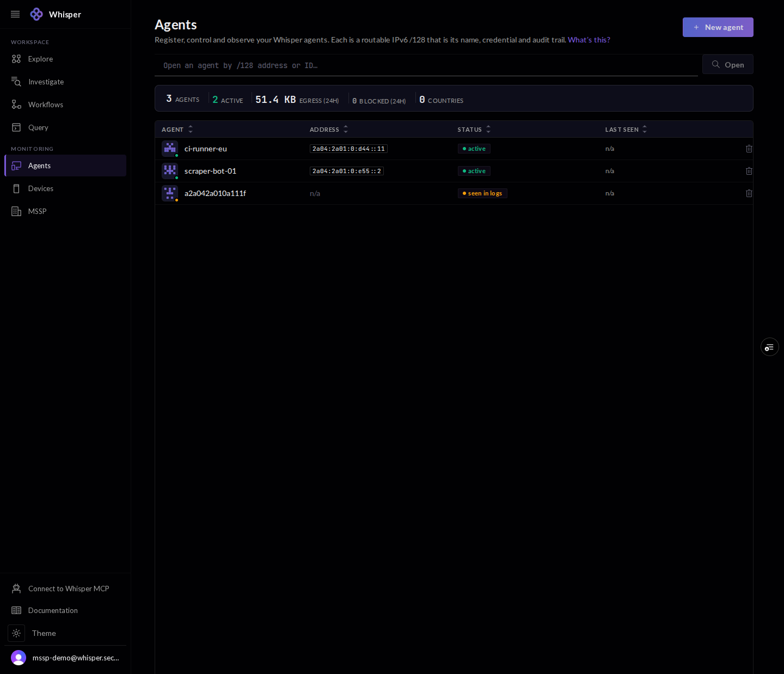784x674 pixels.
Task: Open the MSSP page
Action: tap(65, 211)
